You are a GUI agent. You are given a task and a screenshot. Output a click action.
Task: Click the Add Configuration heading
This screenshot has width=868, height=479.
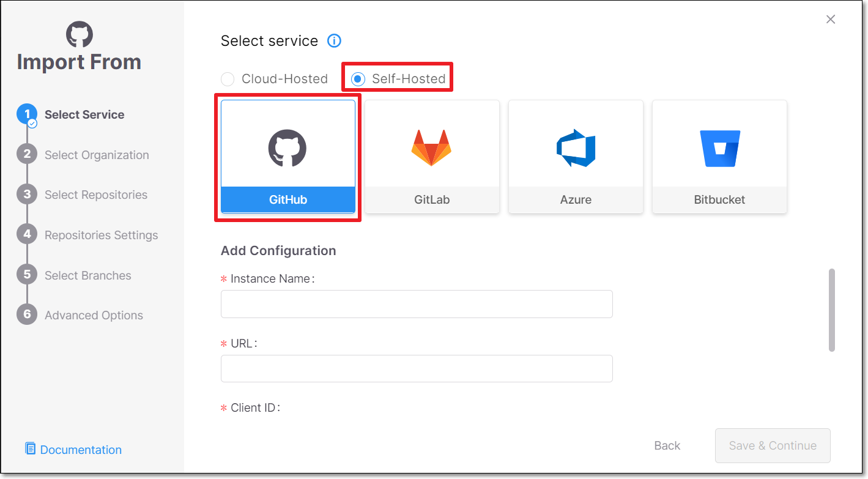278,251
